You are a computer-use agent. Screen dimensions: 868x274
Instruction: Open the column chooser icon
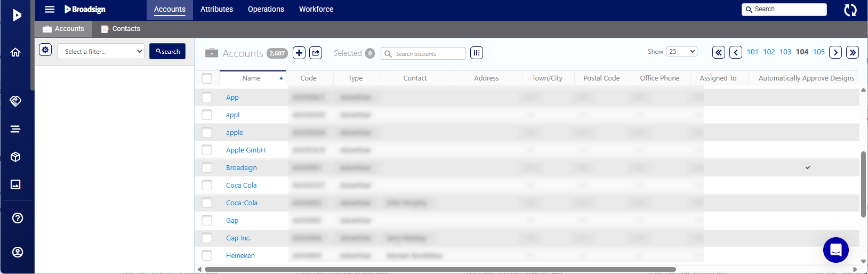pos(477,53)
